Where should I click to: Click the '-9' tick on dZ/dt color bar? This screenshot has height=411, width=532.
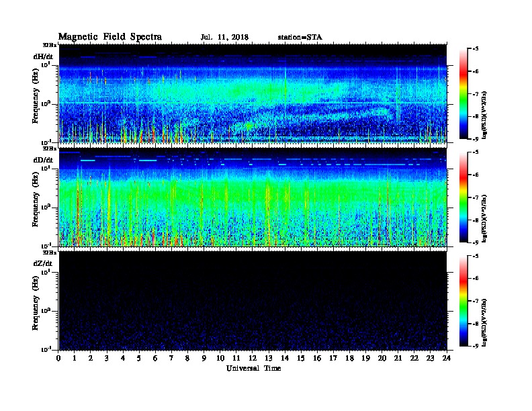click(x=476, y=346)
